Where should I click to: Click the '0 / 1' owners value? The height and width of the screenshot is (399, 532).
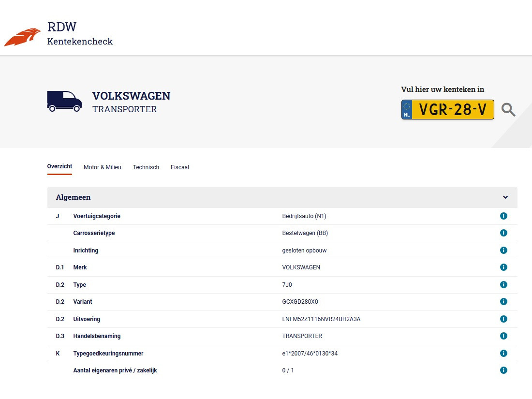click(x=288, y=370)
